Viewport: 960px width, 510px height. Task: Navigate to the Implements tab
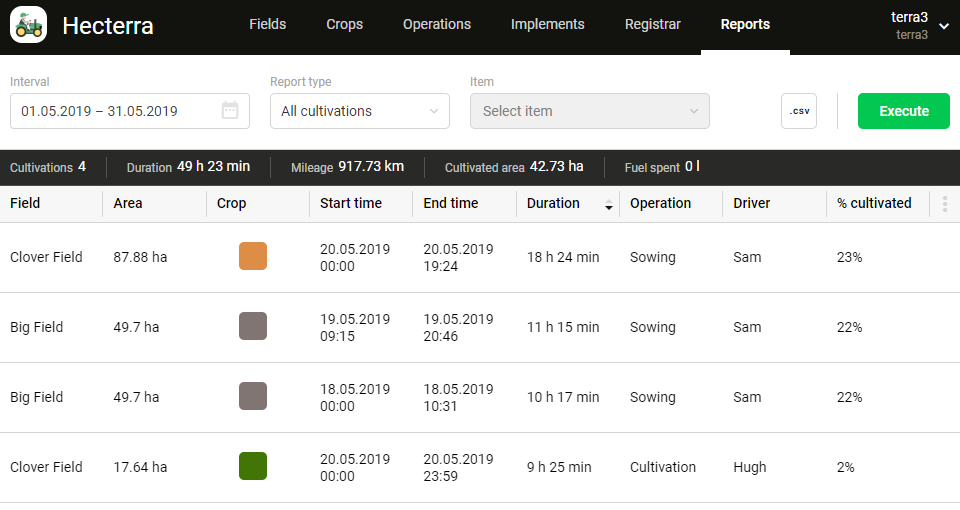[x=547, y=25]
